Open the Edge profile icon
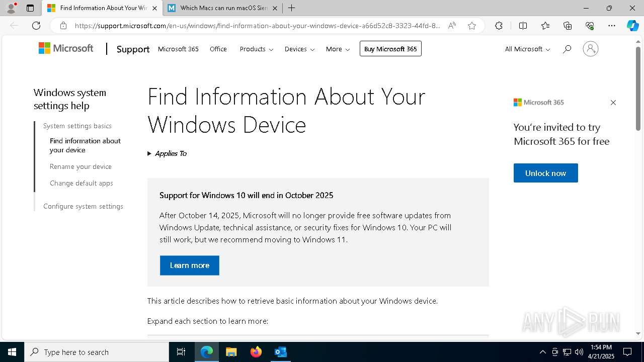This screenshot has height=362, width=644. pyautogui.click(x=11, y=8)
